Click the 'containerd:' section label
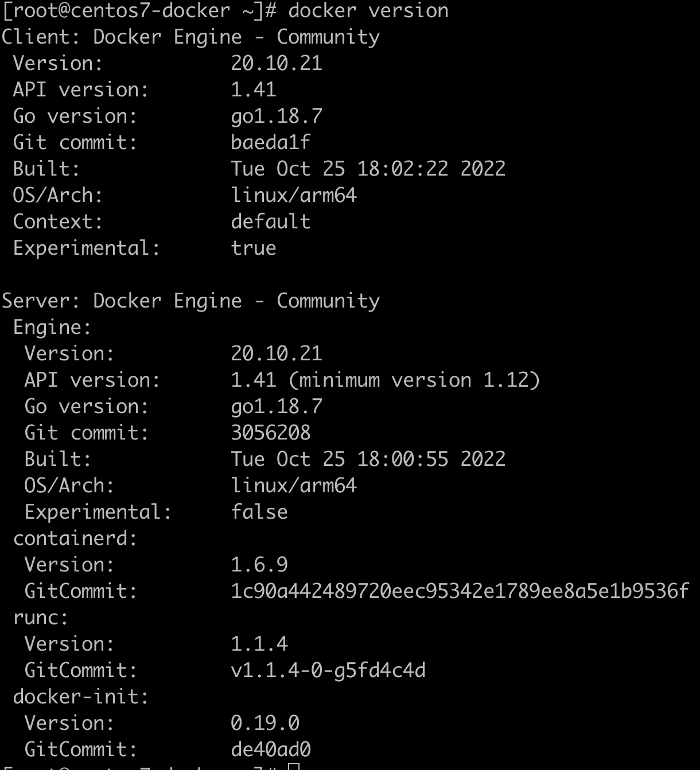Screen dimensions: 700x770 [75, 538]
